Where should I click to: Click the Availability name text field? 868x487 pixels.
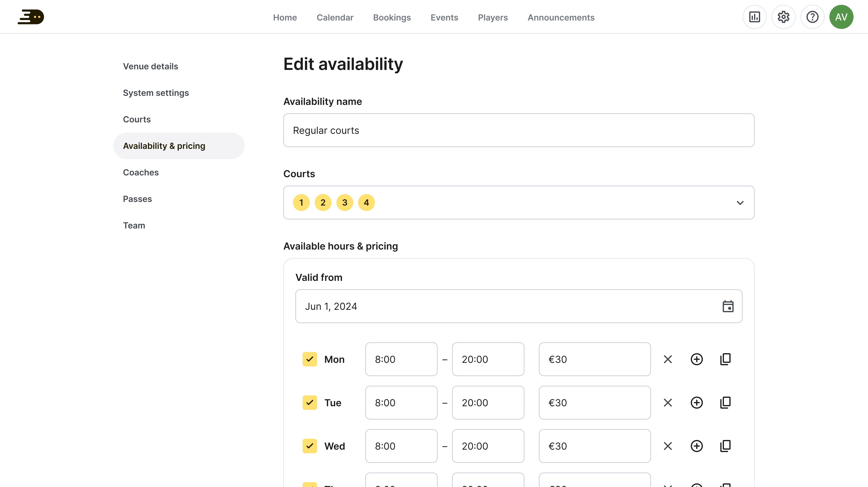519,130
